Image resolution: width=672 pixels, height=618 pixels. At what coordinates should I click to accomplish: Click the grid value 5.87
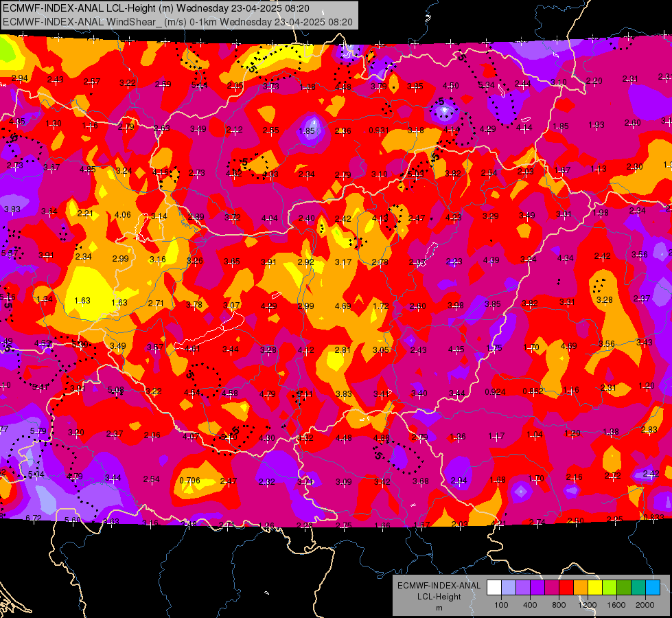click(x=10, y=253)
